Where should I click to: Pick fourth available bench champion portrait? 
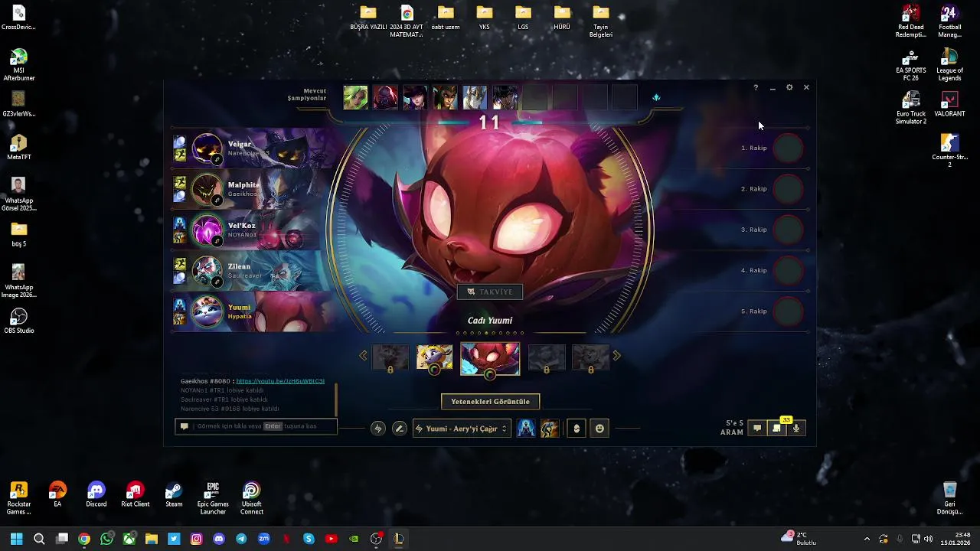(445, 98)
